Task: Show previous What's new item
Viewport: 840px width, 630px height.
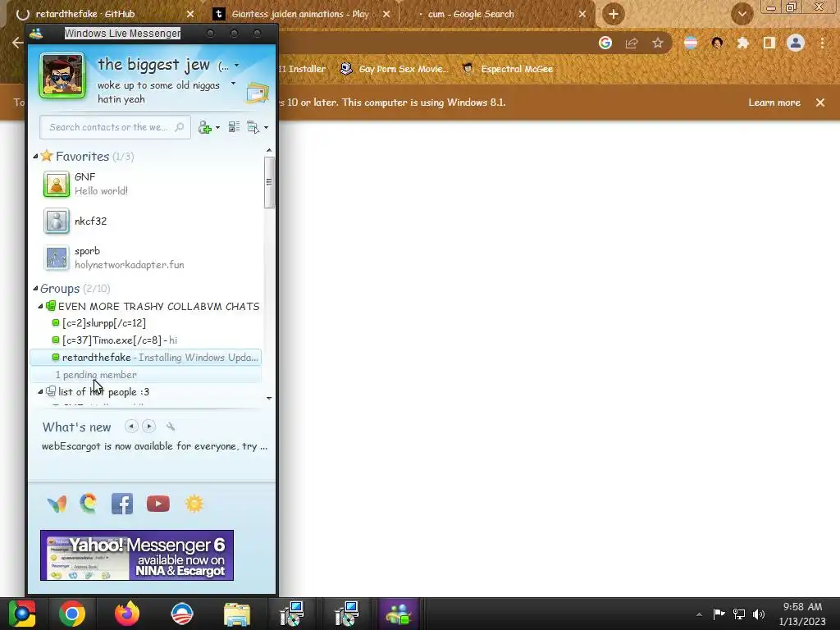Action: click(x=131, y=427)
